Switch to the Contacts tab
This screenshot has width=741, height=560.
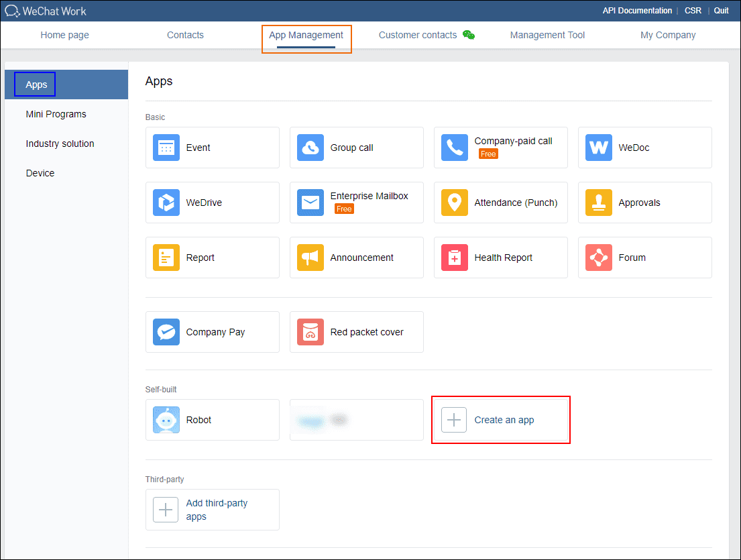click(x=185, y=35)
